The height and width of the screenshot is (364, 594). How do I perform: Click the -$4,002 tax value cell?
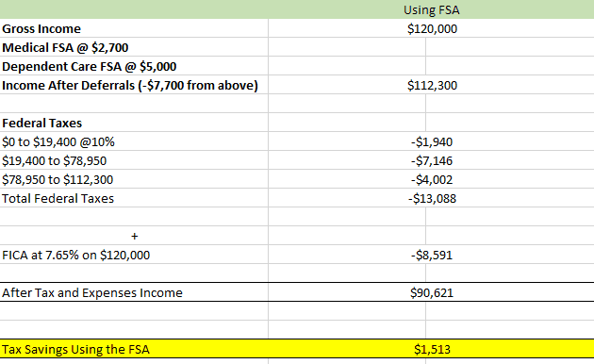pos(432,179)
